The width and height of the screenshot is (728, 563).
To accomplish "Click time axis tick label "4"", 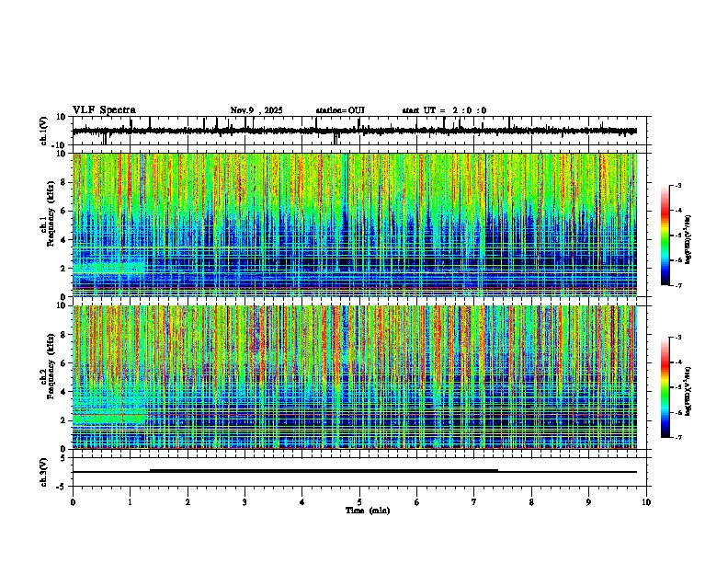I will (x=302, y=502).
